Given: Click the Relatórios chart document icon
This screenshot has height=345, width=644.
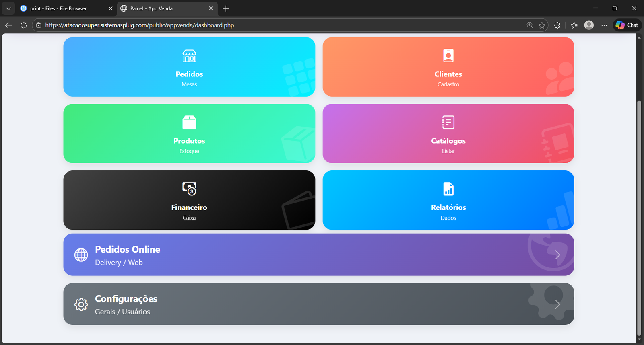Looking at the screenshot, I should (448, 189).
